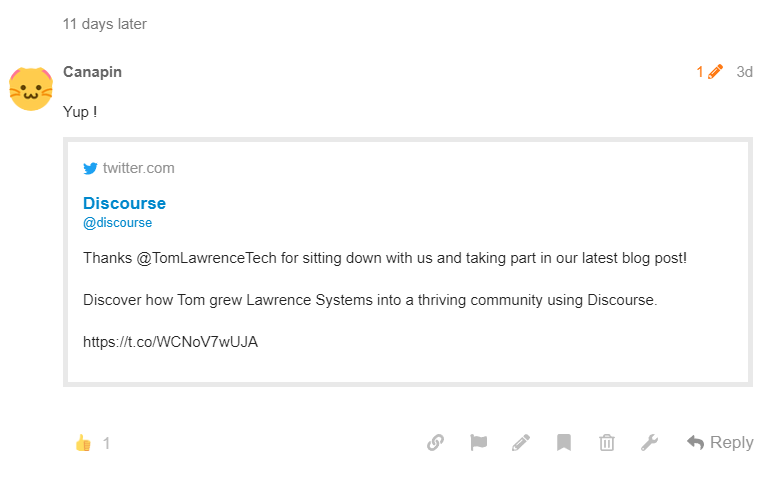Bookmark this post by Canapin
769x485 pixels.
[564, 442]
